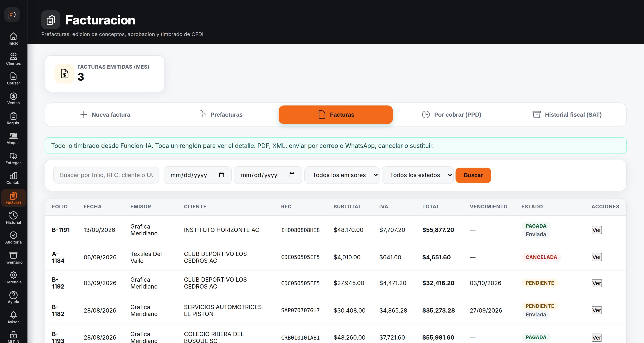The image size is (644, 343).
Task: Click the VENCIMIENTO column header
Action: [x=489, y=206]
